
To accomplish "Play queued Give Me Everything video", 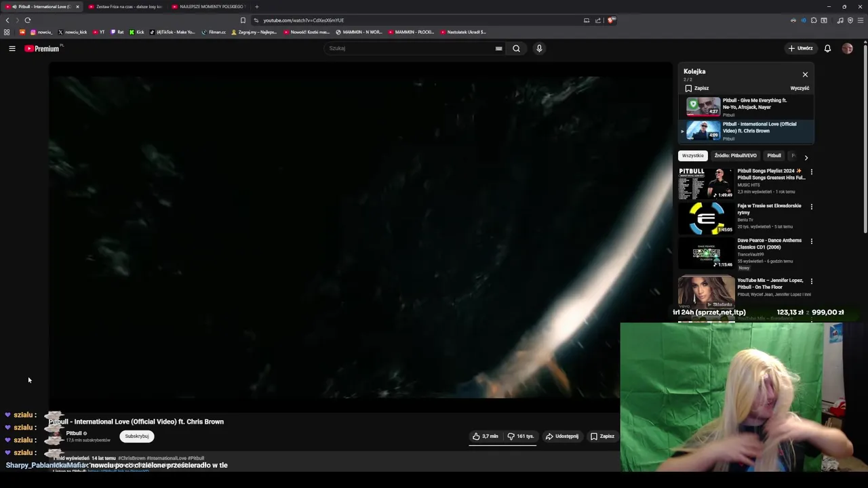I will tap(746, 107).
